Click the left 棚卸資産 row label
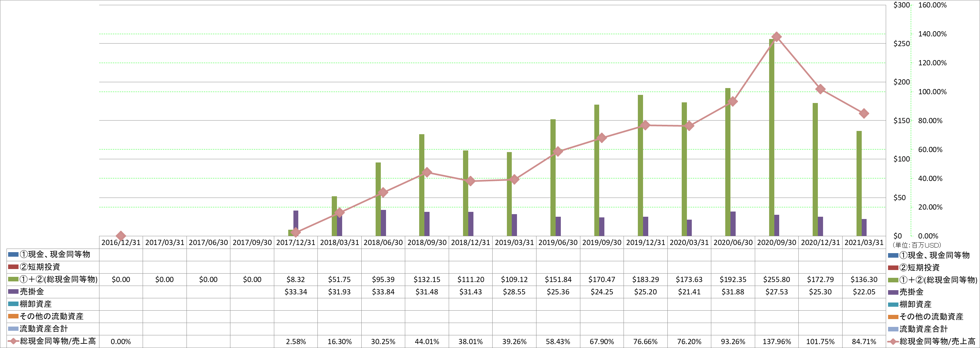Viewport: 980px width, 348px height. 36,304
